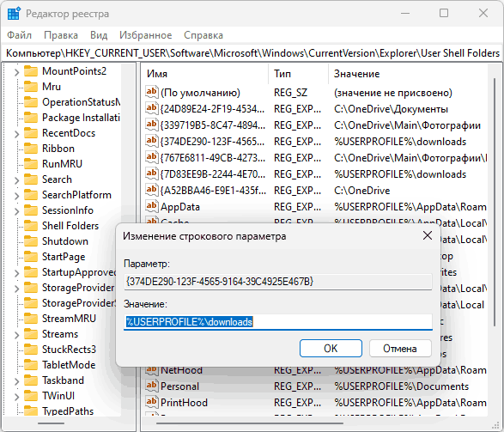This screenshot has width=504, height=432.
Task: Select the RunMRU folder icon
Action: point(31,163)
